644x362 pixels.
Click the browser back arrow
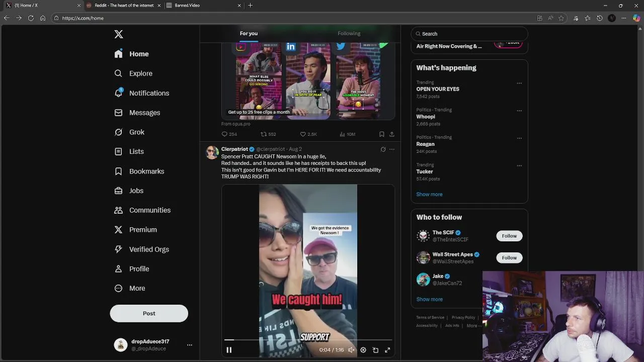(7, 18)
